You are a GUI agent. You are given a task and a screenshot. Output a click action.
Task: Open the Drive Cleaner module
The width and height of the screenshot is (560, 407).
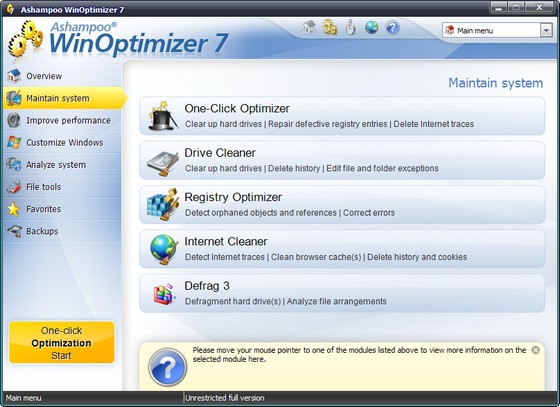342,160
